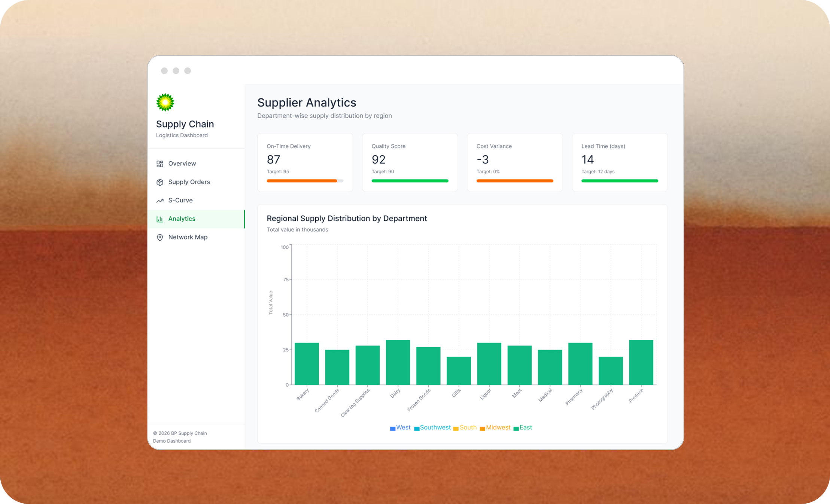Click the Overview grid icon
This screenshot has width=830, height=504.
click(160, 164)
